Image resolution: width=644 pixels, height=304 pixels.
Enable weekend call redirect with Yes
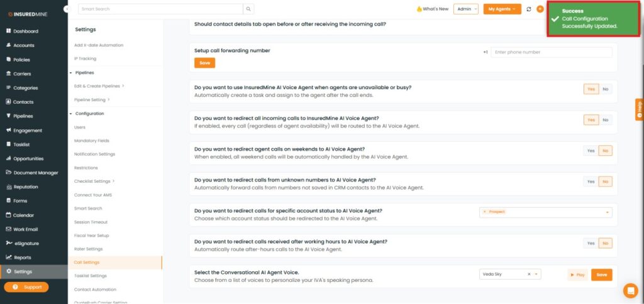(591, 151)
